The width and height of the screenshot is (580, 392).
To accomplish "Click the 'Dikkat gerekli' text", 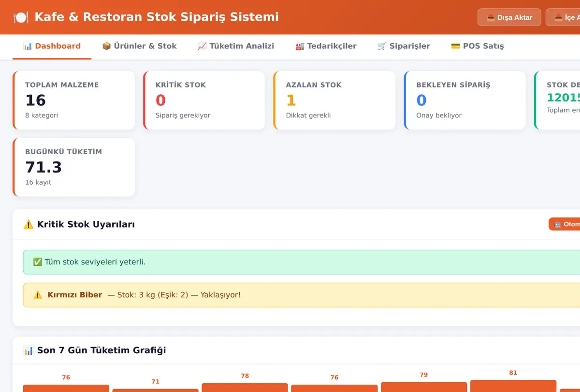I will point(308,116).
